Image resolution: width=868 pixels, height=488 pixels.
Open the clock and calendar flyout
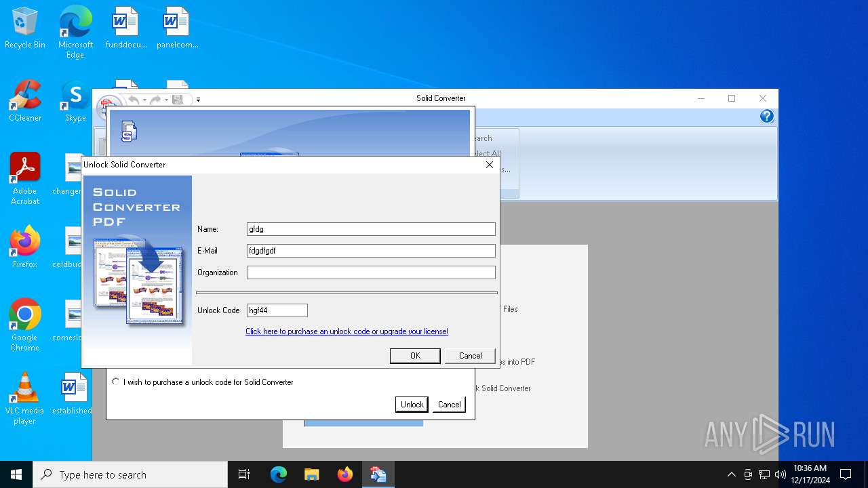point(810,474)
